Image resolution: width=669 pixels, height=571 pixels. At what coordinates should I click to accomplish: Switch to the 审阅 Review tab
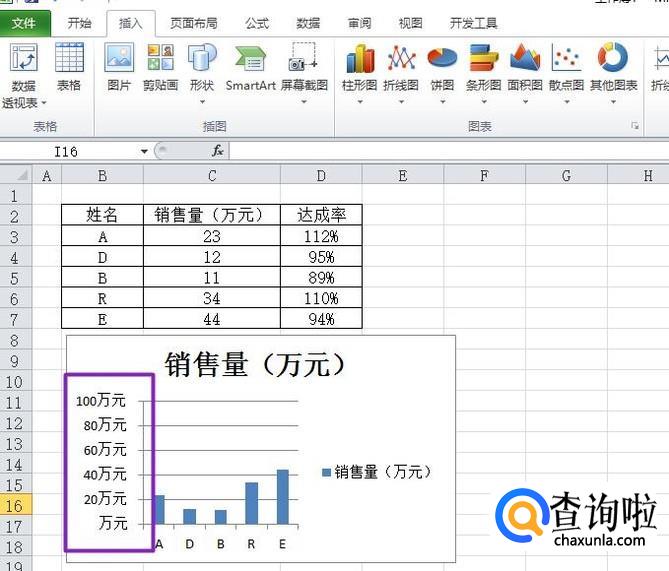(x=359, y=23)
